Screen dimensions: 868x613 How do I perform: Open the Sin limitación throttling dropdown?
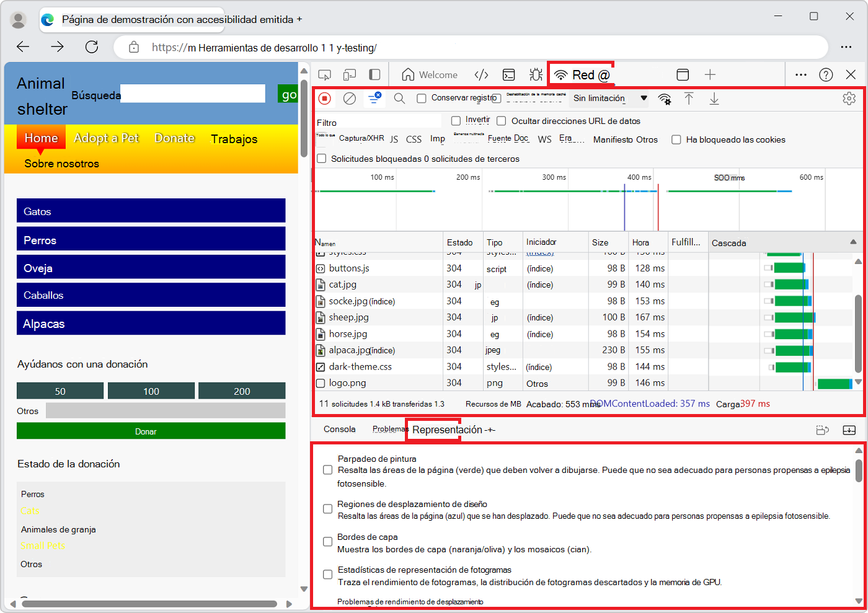(608, 98)
